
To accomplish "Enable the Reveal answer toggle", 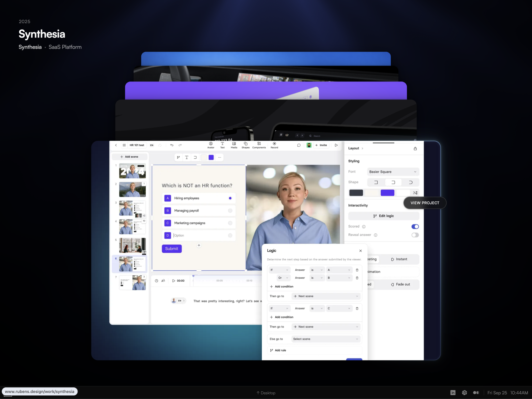I will point(415,235).
